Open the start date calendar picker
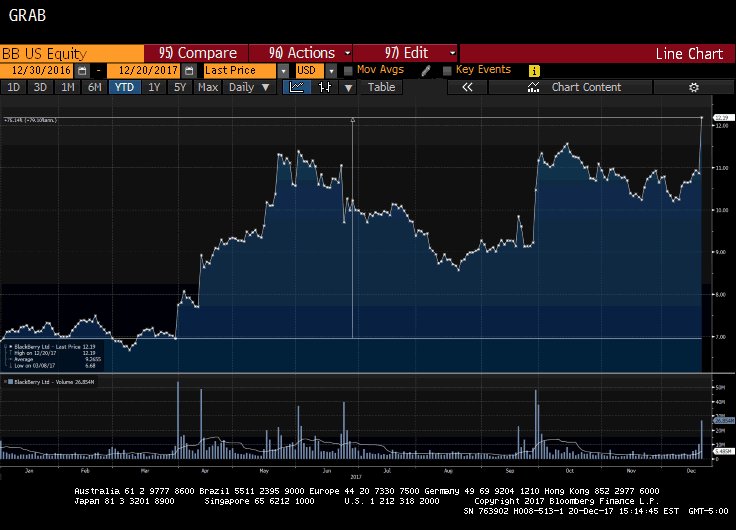Image resolution: width=736 pixels, height=530 pixels. tap(82, 71)
